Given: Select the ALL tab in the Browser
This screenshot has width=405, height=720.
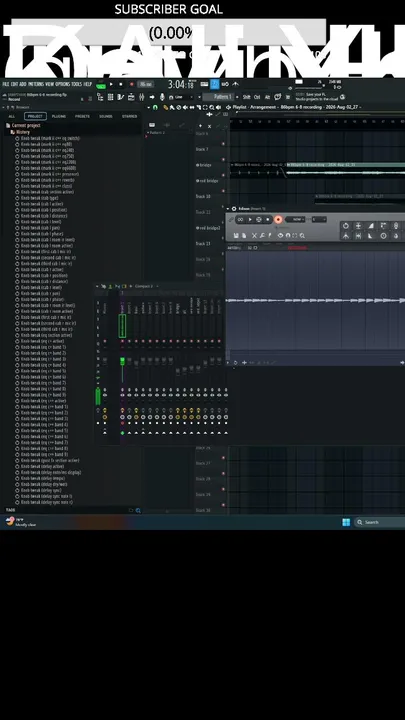Looking at the screenshot, I should click(x=11, y=116).
